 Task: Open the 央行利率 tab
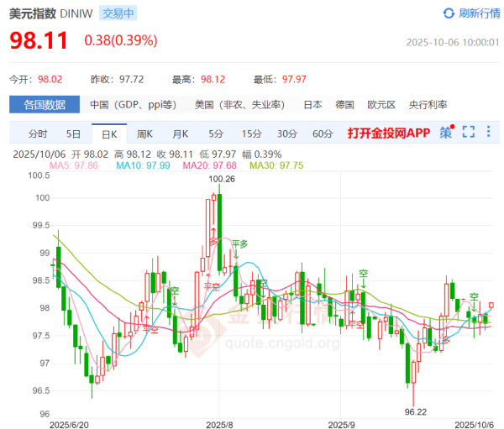428,105
